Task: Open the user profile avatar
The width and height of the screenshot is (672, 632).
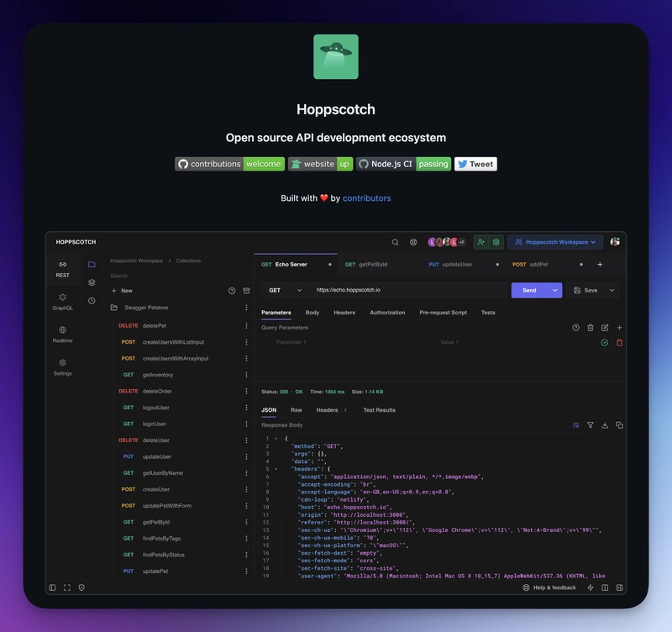Action: pos(615,242)
